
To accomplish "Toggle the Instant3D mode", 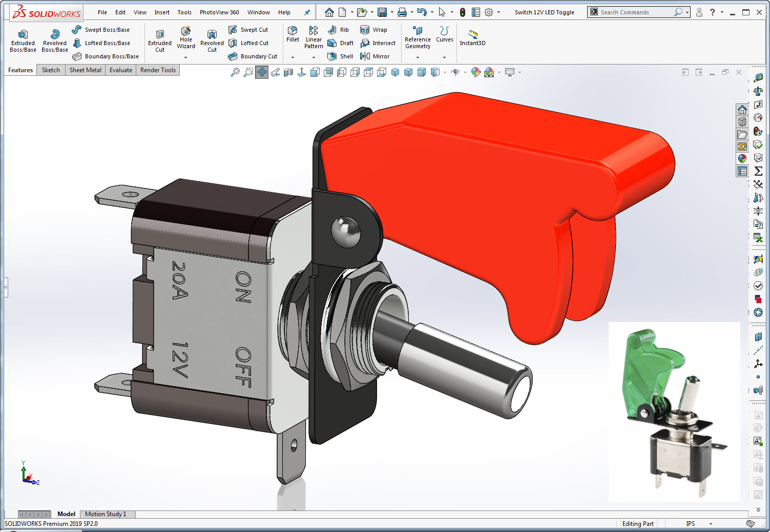I will 472,38.
